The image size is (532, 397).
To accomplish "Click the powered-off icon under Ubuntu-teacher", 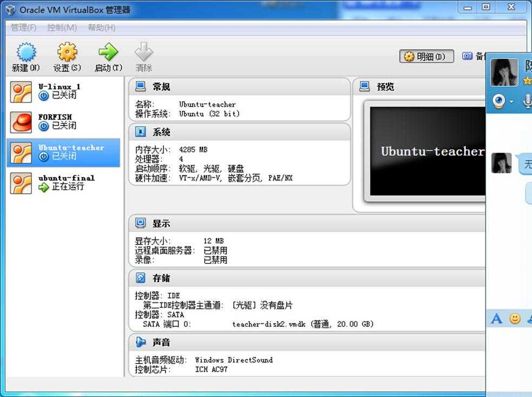I will tap(43, 157).
